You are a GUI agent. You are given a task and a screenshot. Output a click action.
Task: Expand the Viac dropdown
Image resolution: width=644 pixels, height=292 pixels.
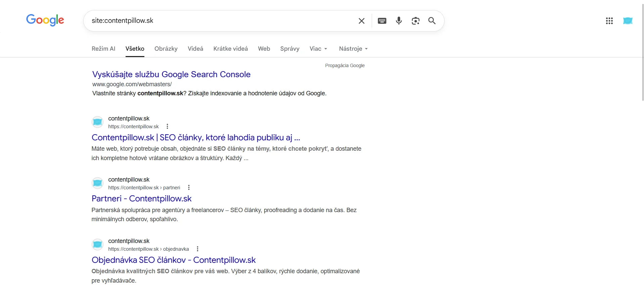tap(318, 49)
